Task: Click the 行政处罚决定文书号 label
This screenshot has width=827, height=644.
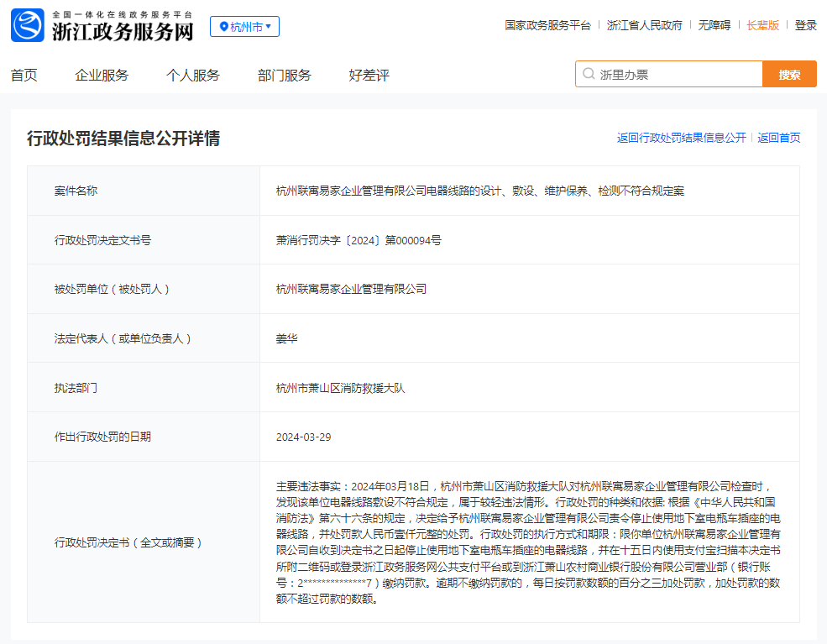Action: (102, 240)
